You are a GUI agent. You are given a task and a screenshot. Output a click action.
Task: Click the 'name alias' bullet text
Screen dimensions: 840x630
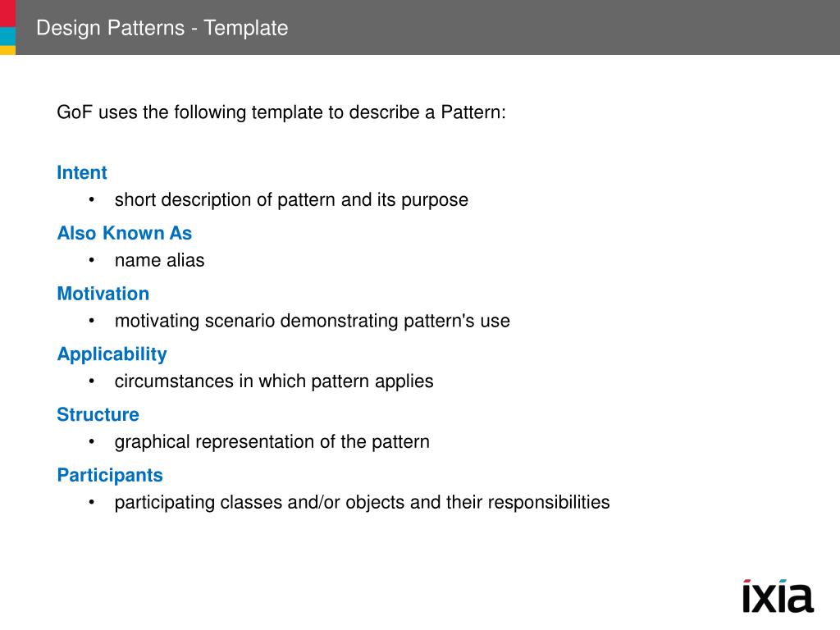160,260
